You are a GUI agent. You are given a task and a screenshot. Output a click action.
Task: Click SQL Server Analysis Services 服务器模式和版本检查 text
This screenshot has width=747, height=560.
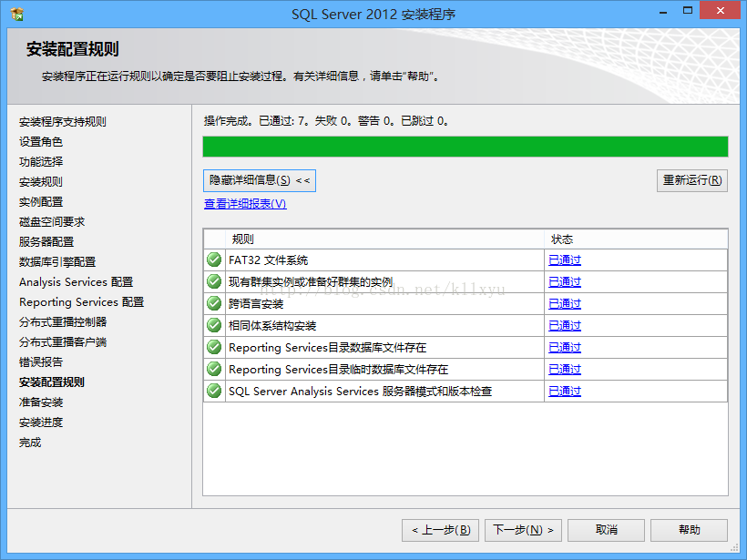tap(360, 391)
